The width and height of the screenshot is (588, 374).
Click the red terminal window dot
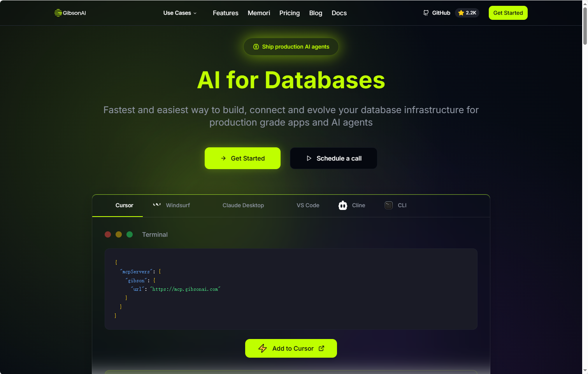pos(108,234)
